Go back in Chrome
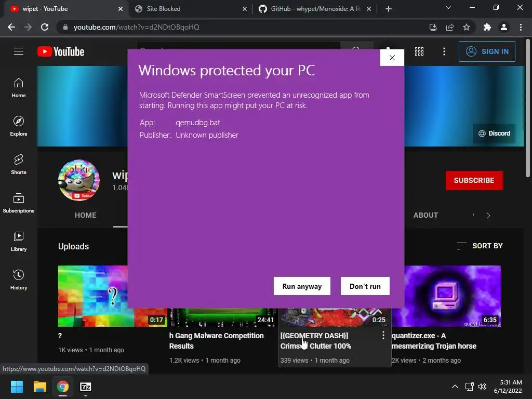532x399 pixels. [x=11, y=27]
